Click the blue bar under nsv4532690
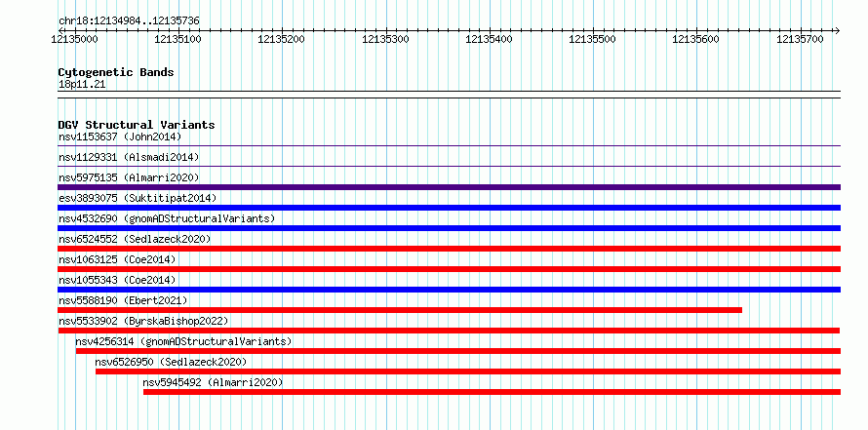The image size is (868, 430). (450, 228)
